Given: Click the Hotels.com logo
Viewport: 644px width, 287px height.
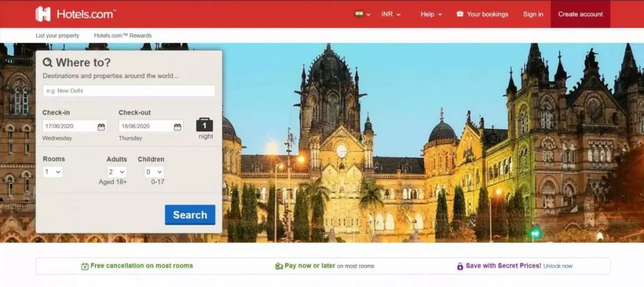Looking at the screenshot, I should pyautogui.click(x=75, y=14).
